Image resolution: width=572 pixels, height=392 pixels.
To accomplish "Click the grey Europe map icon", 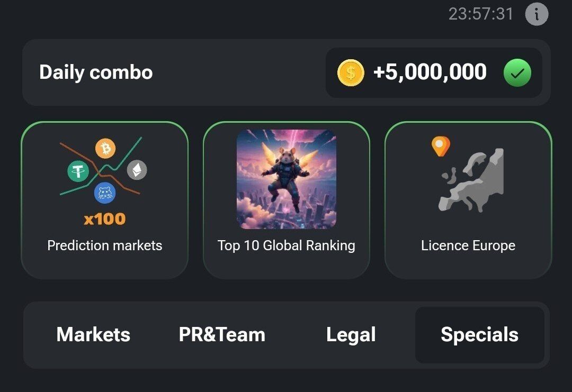I will [x=472, y=180].
